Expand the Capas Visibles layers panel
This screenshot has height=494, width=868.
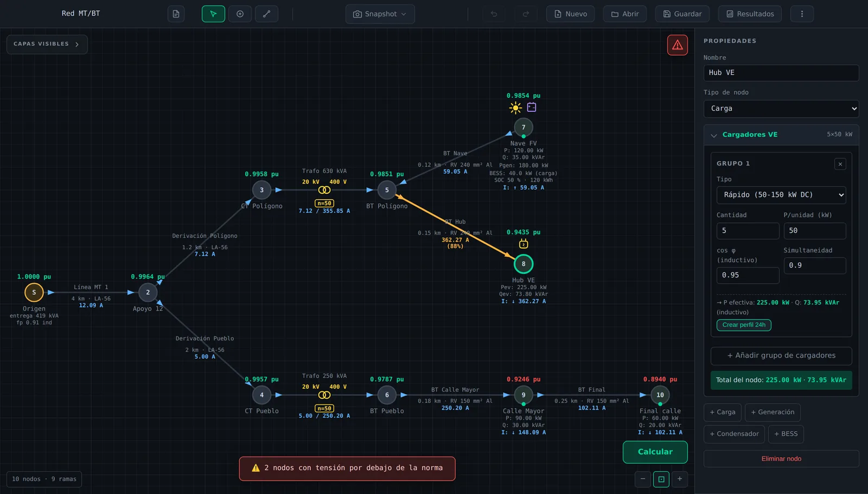47,44
